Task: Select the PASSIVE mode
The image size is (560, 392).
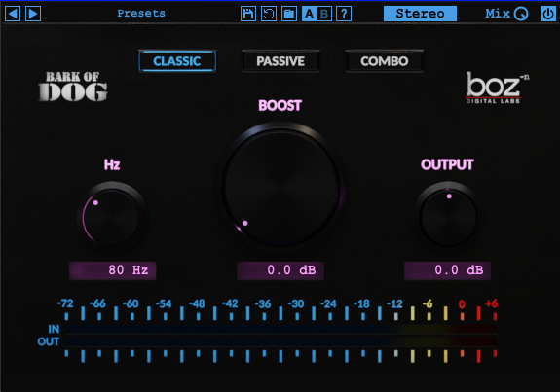Action: tap(280, 61)
